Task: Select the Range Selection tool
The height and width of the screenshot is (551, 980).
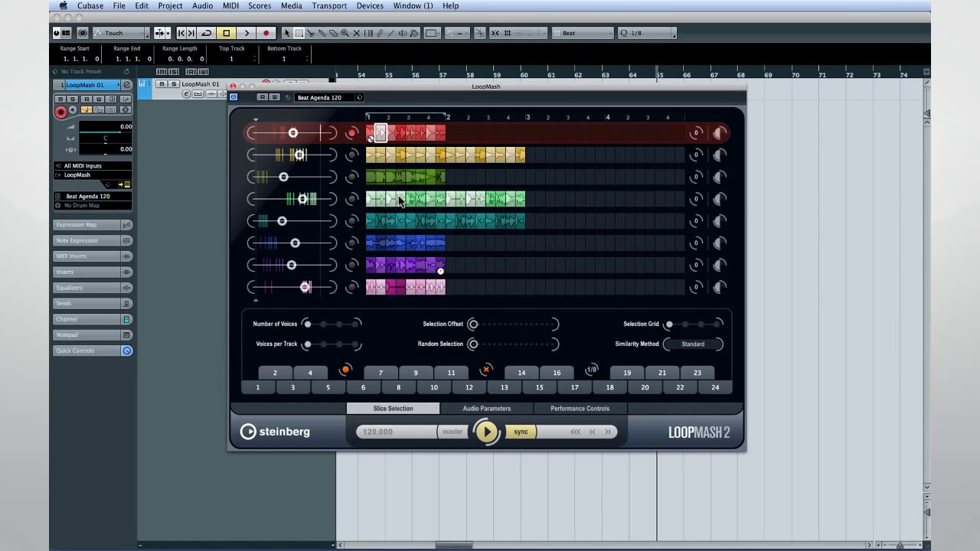Action: 299,33
